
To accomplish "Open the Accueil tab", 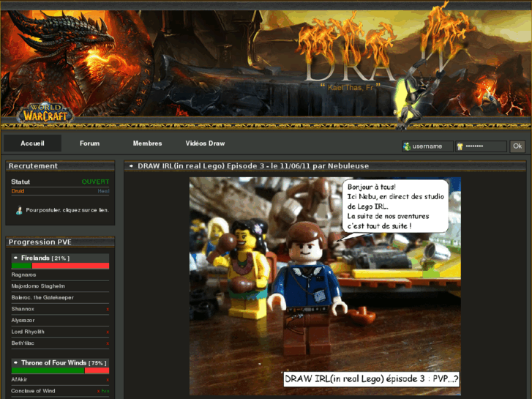I will [x=33, y=143].
